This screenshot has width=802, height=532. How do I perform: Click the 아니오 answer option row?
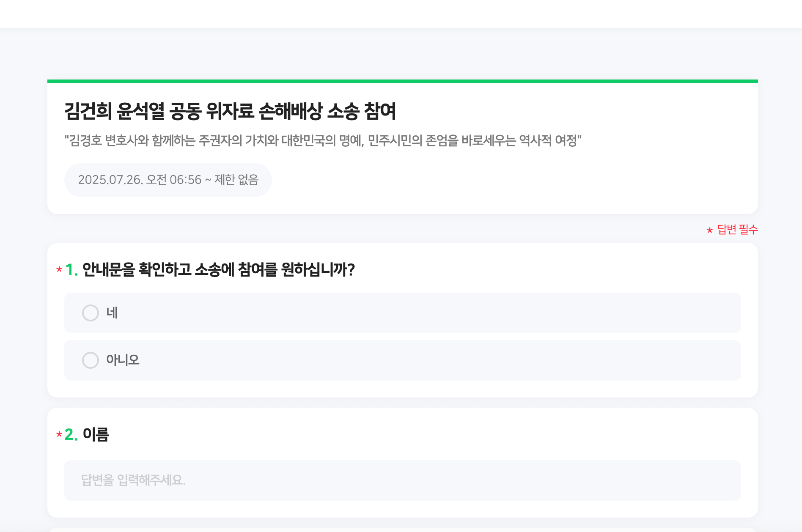[x=402, y=360]
